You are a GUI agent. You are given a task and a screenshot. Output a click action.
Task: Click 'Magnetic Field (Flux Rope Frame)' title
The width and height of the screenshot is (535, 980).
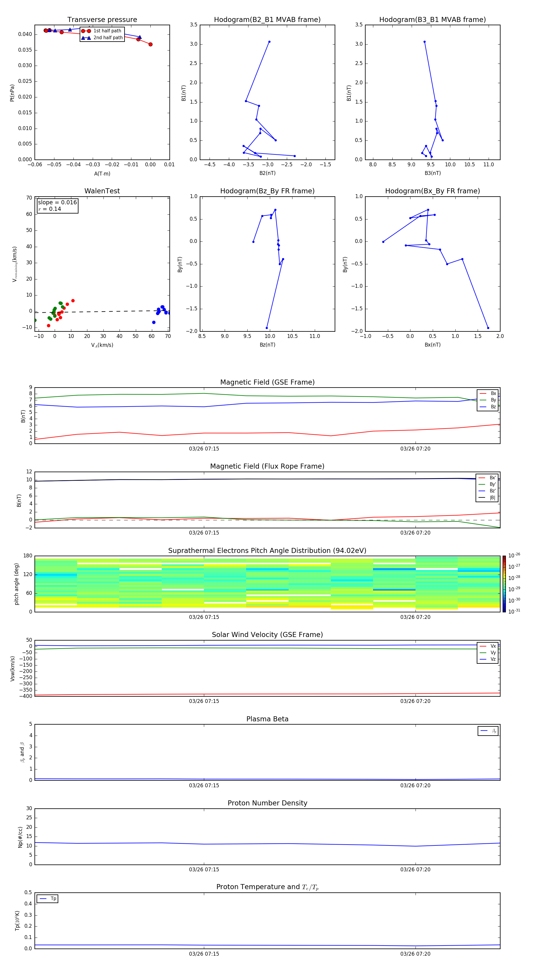coord(267,467)
